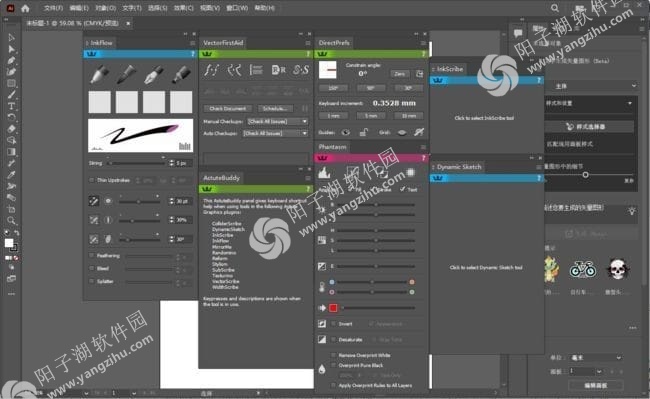The image size is (650, 399).
Task: Switch to the InkScribe panel tab
Action: click(449, 69)
